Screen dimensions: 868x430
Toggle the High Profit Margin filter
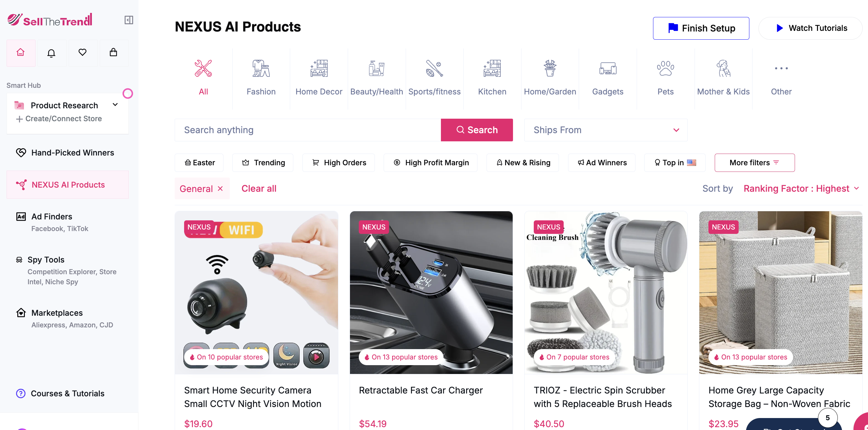tap(430, 163)
